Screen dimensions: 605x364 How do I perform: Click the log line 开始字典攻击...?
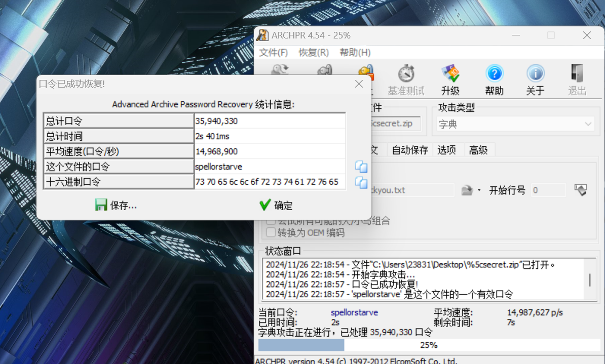(341, 274)
